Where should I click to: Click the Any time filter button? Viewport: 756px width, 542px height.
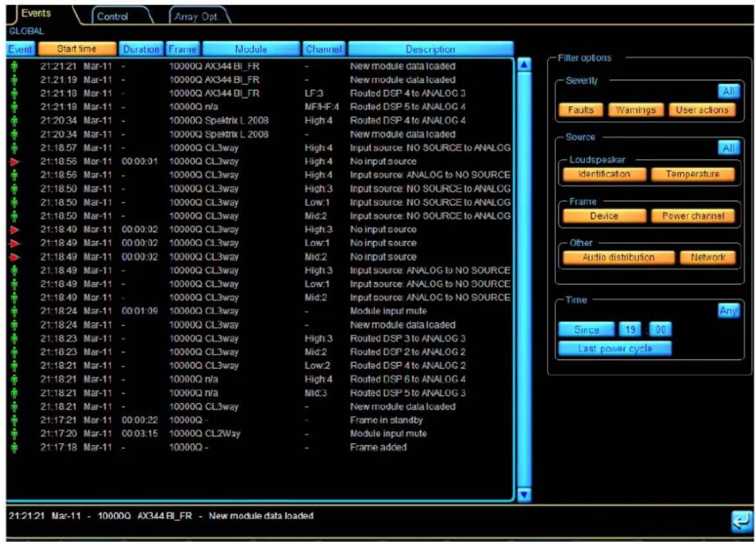[x=728, y=311]
